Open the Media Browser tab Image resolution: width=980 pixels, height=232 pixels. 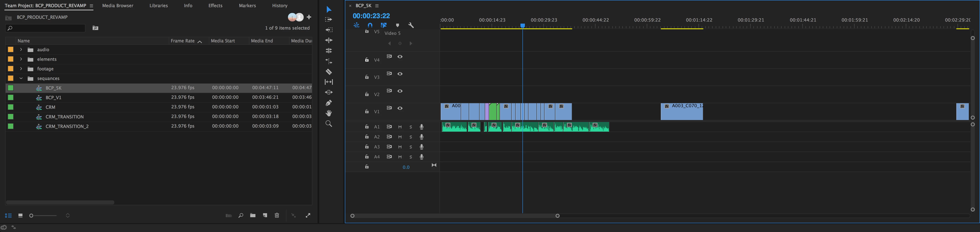point(117,6)
